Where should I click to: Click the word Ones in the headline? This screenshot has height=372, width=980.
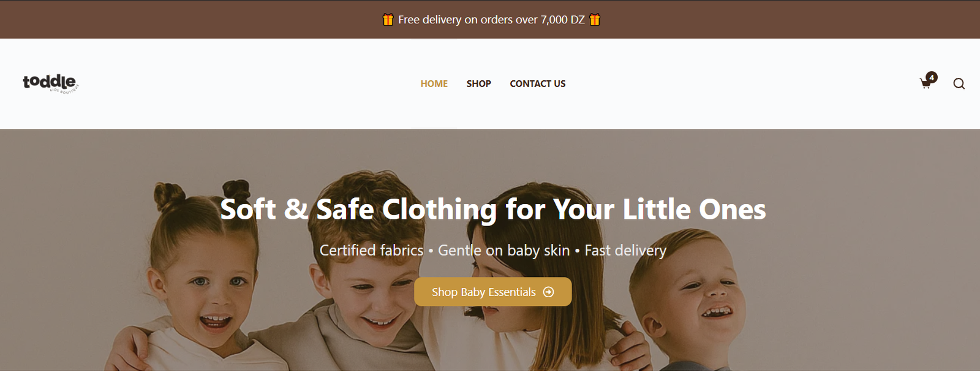[733, 210]
